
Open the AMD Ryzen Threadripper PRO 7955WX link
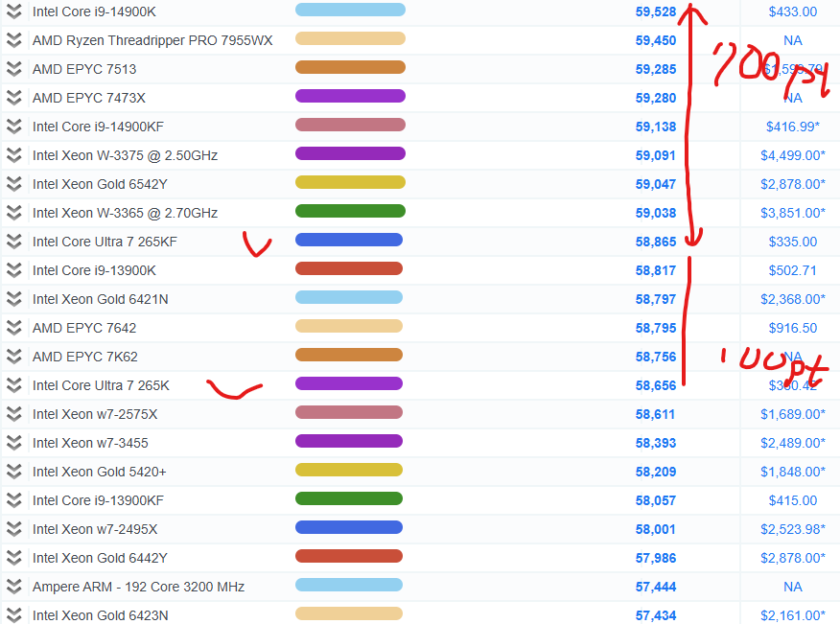click(152, 40)
